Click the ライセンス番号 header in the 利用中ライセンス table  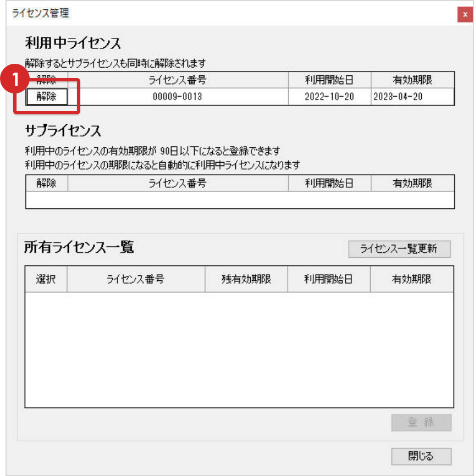pyautogui.click(x=178, y=80)
